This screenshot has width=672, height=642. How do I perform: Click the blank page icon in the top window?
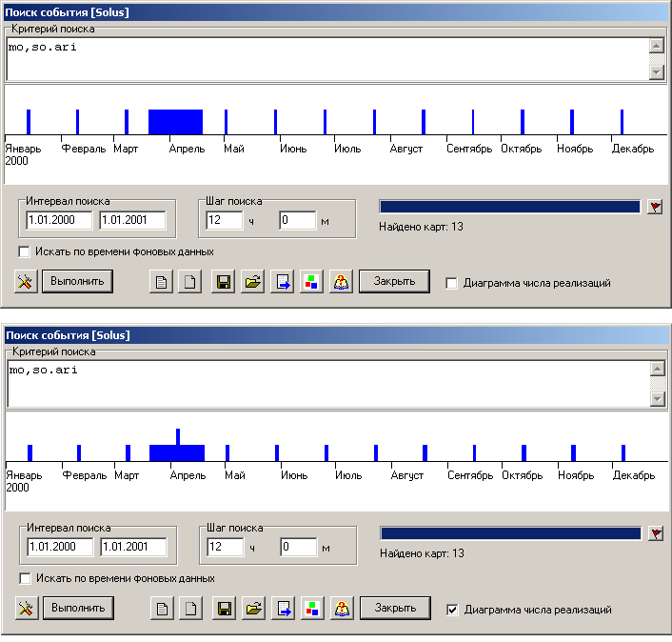click(190, 283)
